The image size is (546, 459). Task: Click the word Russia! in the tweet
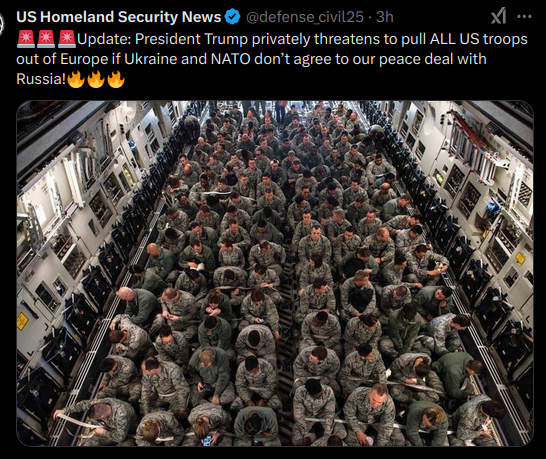[x=41, y=79]
